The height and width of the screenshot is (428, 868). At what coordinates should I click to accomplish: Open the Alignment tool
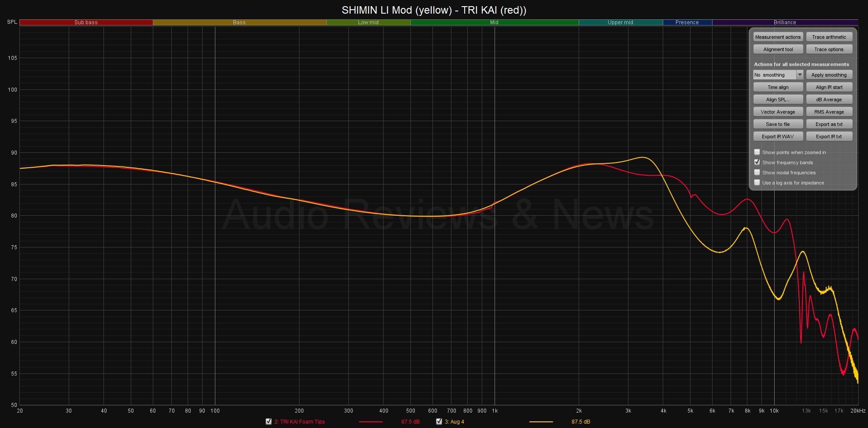(x=778, y=49)
